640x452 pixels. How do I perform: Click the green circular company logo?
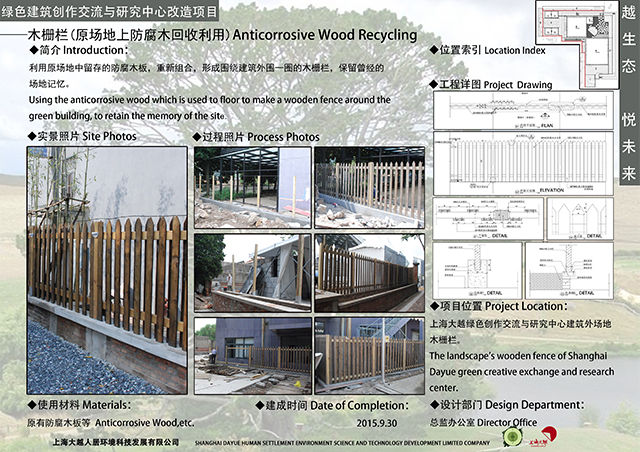(x=513, y=436)
